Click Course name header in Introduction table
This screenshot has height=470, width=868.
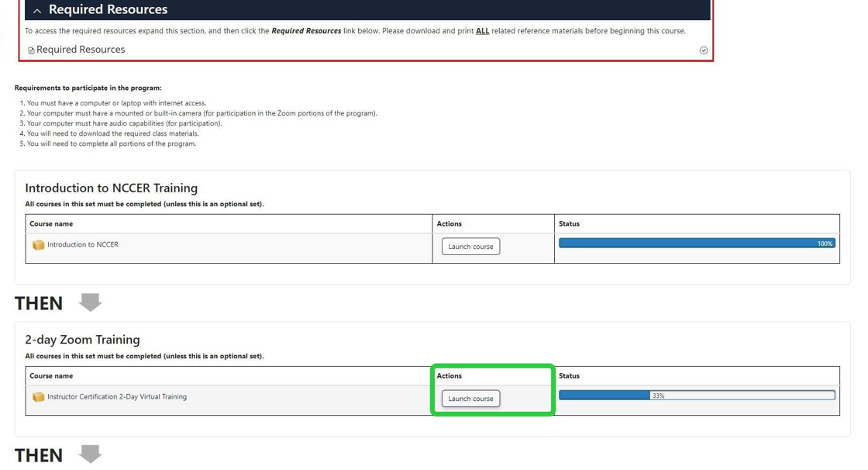click(x=51, y=224)
